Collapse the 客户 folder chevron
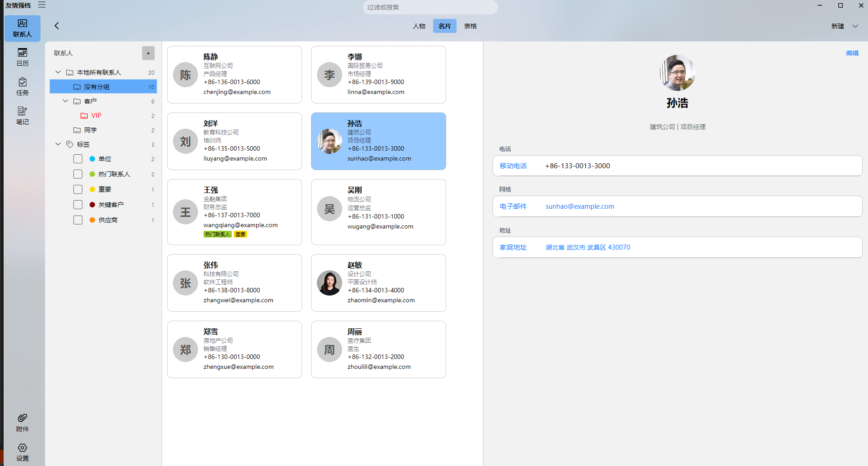868x466 pixels. 65,101
